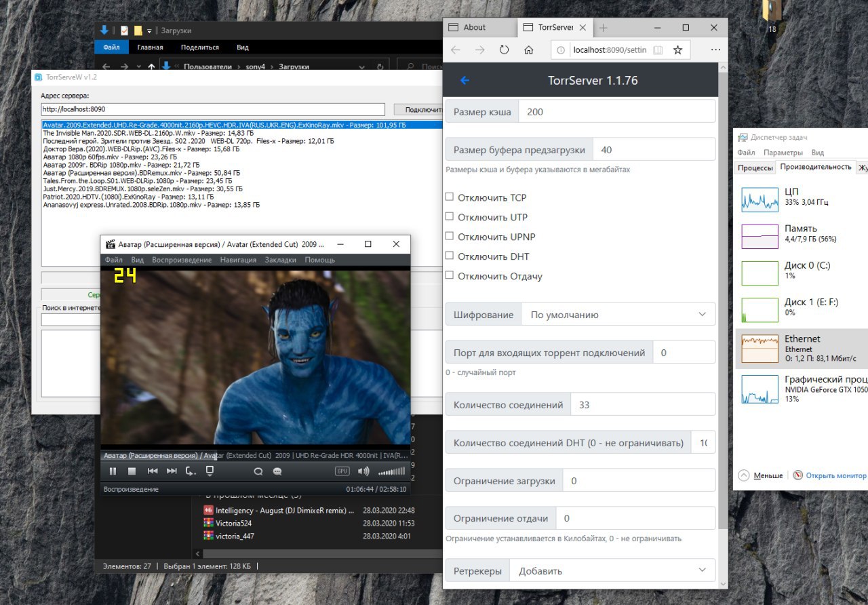
Task: Open the Навигация menu in media player
Action: [238, 260]
